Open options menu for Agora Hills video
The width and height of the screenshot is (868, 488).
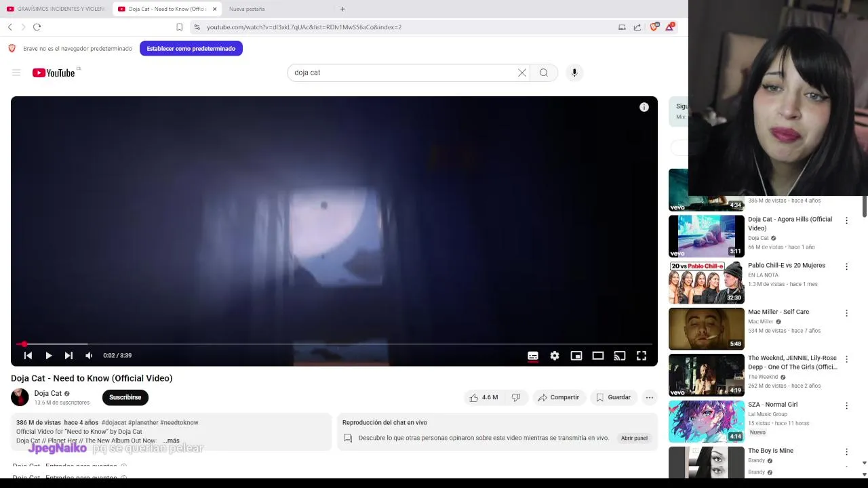click(x=846, y=220)
